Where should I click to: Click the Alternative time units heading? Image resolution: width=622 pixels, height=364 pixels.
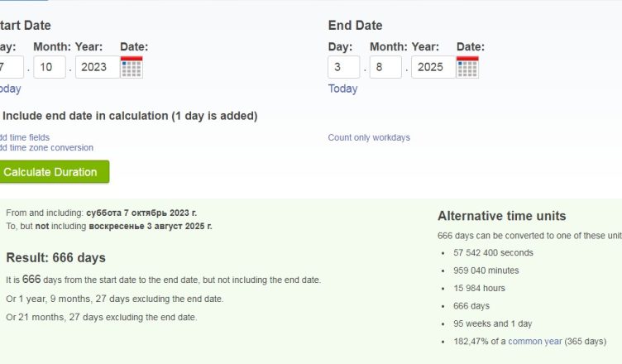pyautogui.click(x=502, y=216)
